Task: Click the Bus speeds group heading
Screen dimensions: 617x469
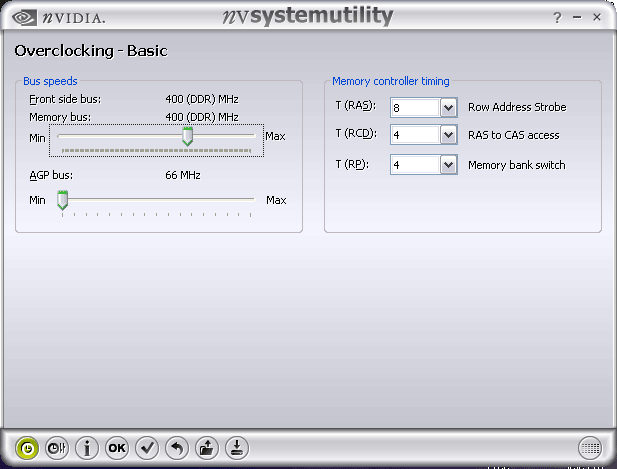Action: point(50,81)
